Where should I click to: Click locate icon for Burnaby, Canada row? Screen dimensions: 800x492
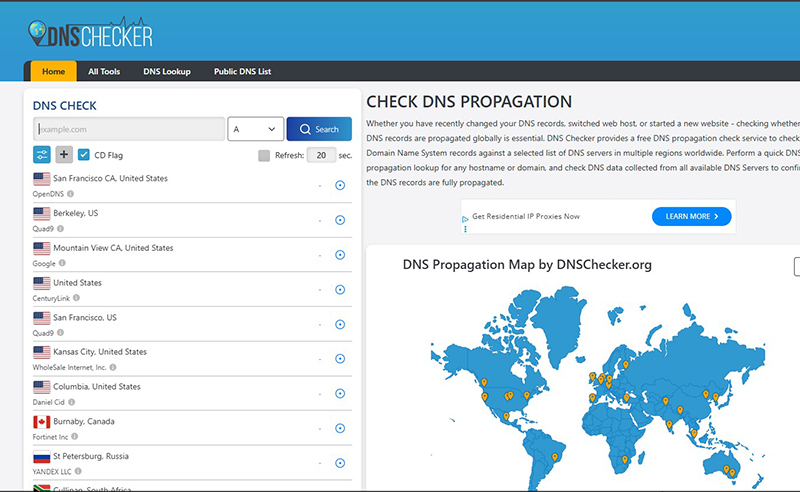coord(340,428)
